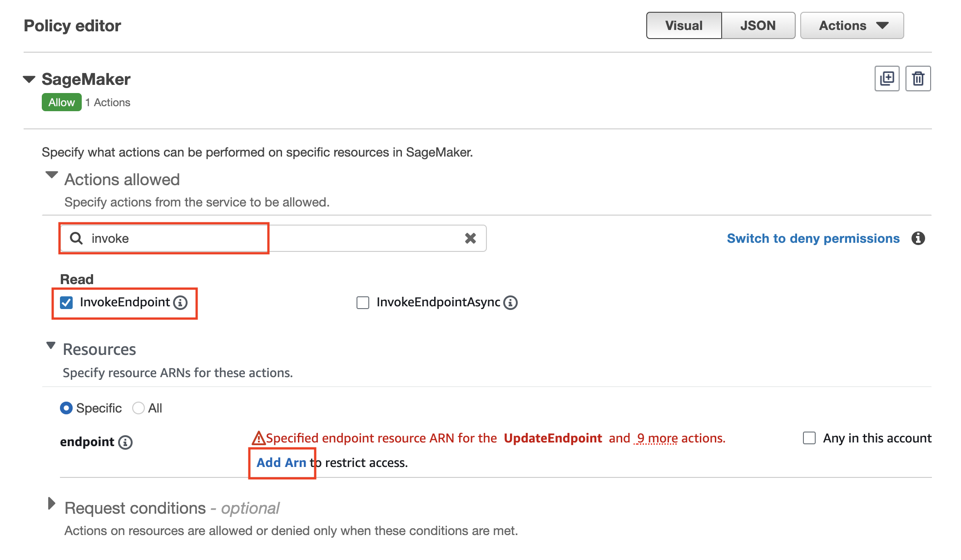
Task: Enable the InvokeEndpointAsync action
Action: pyautogui.click(x=362, y=303)
